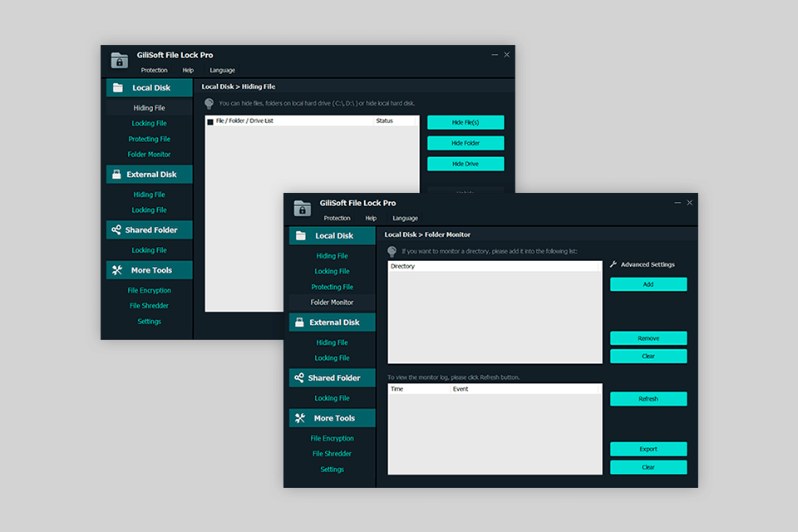Click More Tools wrench icon in back window
This screenshot has height=532, width=798.
pyautogui.click(x=117, y=270)
